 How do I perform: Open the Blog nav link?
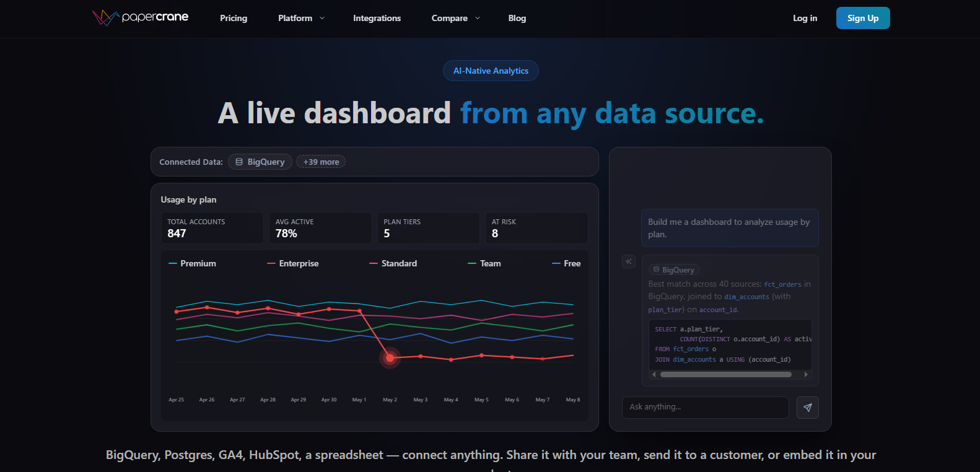coord(517,18)
